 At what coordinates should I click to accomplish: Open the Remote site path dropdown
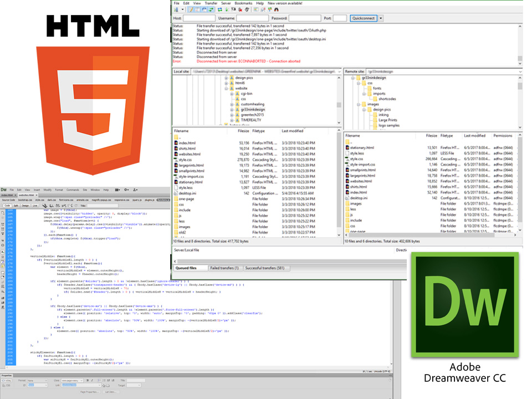(x=520, y=71)
